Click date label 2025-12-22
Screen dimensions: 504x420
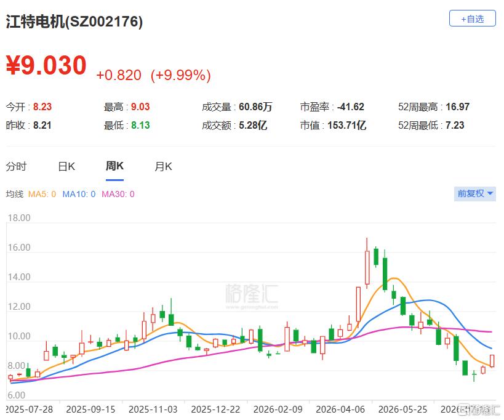click(215, 410)
